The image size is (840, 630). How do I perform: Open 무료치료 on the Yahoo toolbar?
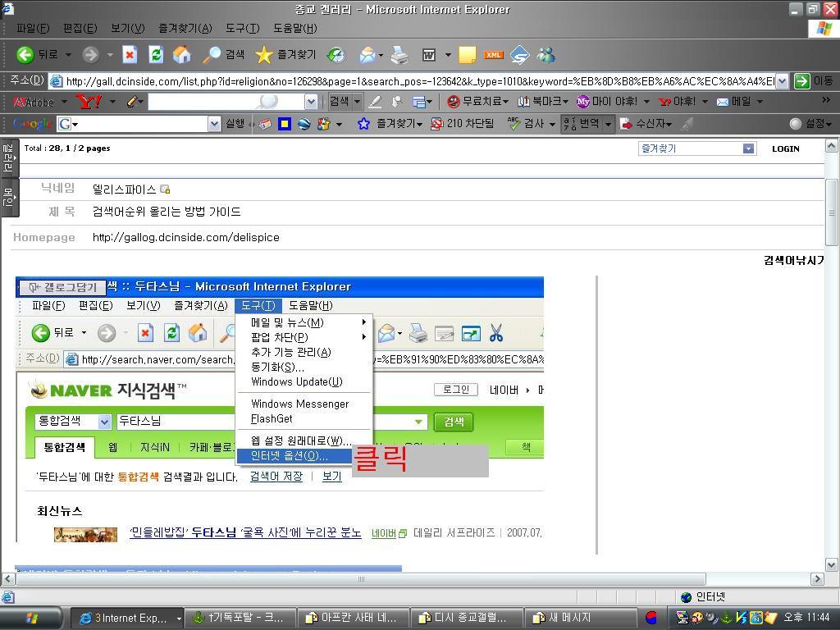(477, 101)
